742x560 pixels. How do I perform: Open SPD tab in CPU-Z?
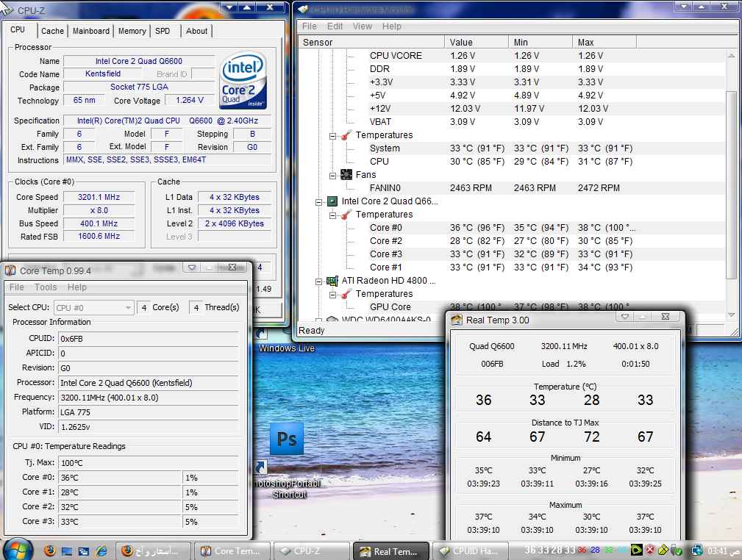click(x=163, y=31)
